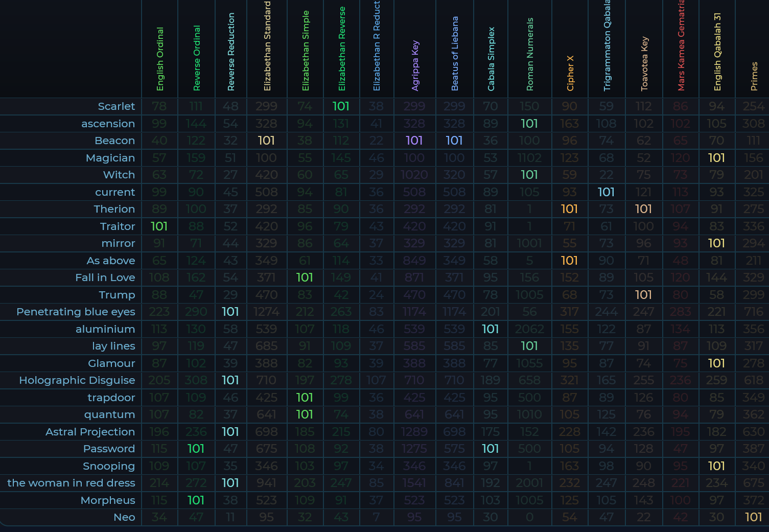769x532 pixels.
Task: Click the phrase Scarlet in the table
Action: tap(116, 106)
